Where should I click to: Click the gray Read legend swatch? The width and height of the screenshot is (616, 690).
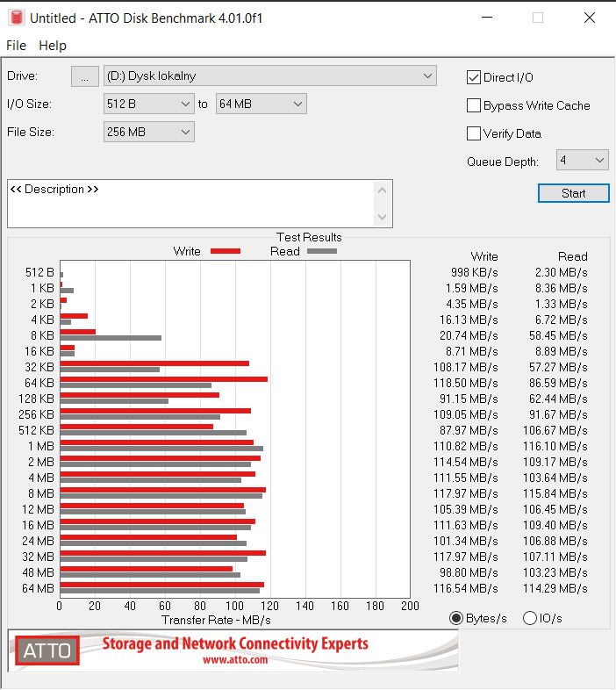321,251
